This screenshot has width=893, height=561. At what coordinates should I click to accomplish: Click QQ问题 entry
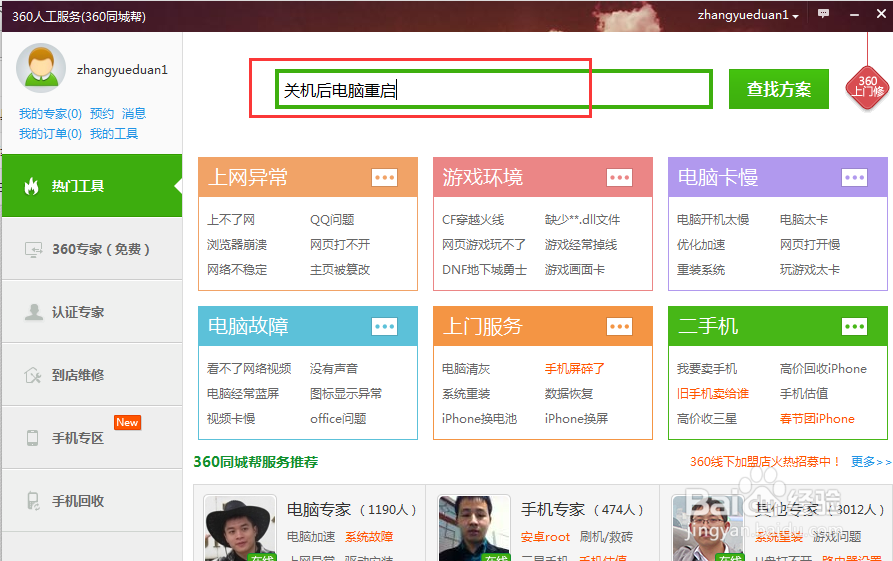pyautogui.click(x=332, y=220)
